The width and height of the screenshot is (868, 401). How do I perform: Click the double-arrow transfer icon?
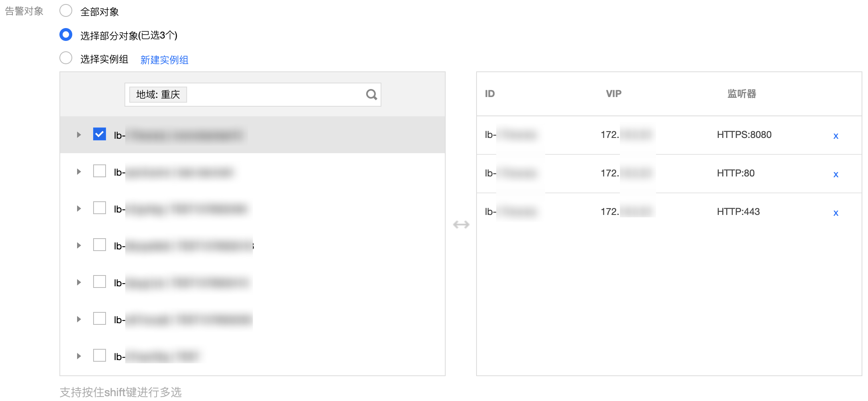point(461,225)
